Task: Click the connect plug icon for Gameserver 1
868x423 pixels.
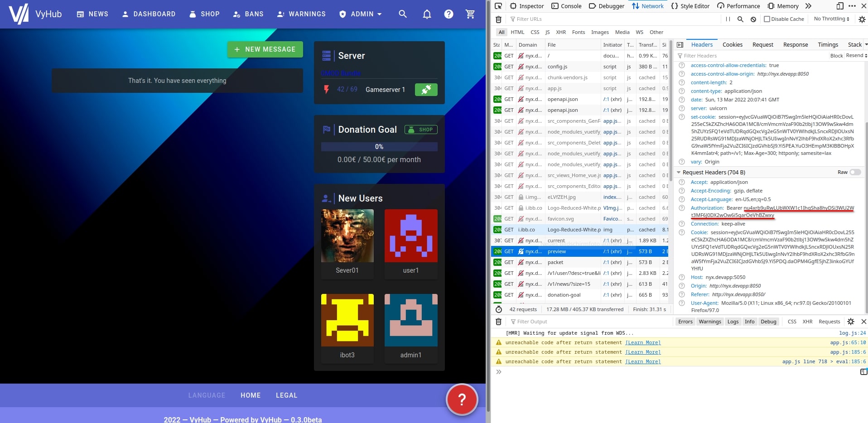Action: tap(426, 89)
